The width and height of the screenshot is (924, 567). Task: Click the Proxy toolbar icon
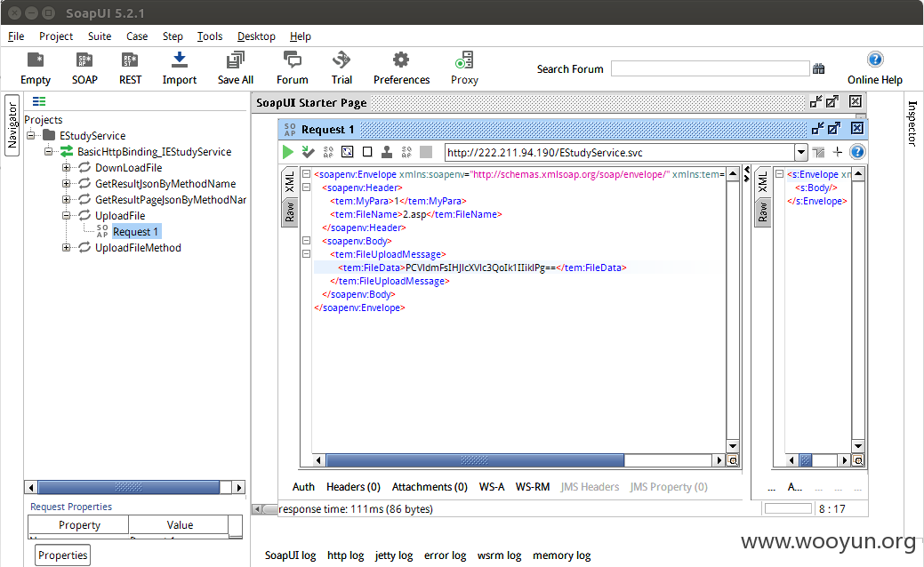464,68
